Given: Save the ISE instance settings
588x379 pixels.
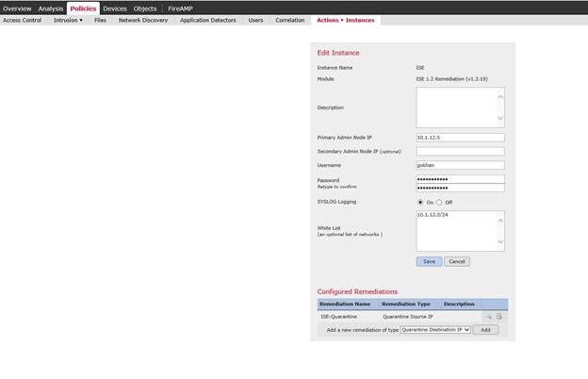Looking at the screenshot, I should pyautogui.click(x=429, y=261).
